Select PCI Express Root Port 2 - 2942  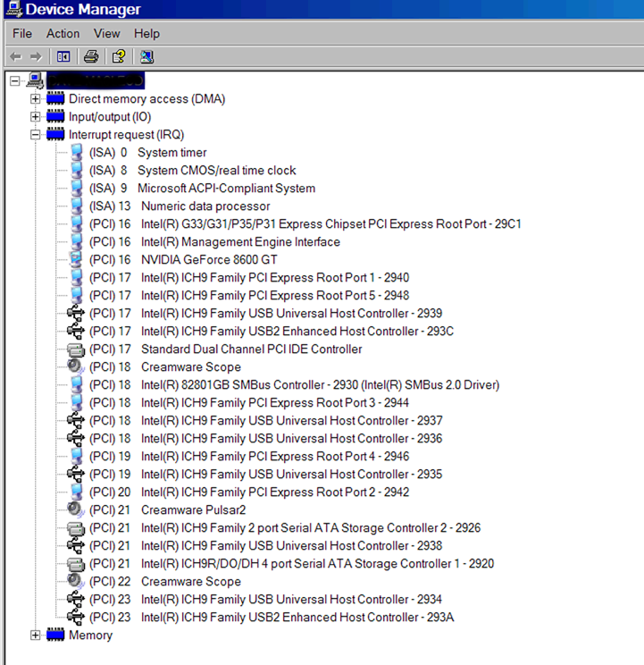click(x=249, y=492)
